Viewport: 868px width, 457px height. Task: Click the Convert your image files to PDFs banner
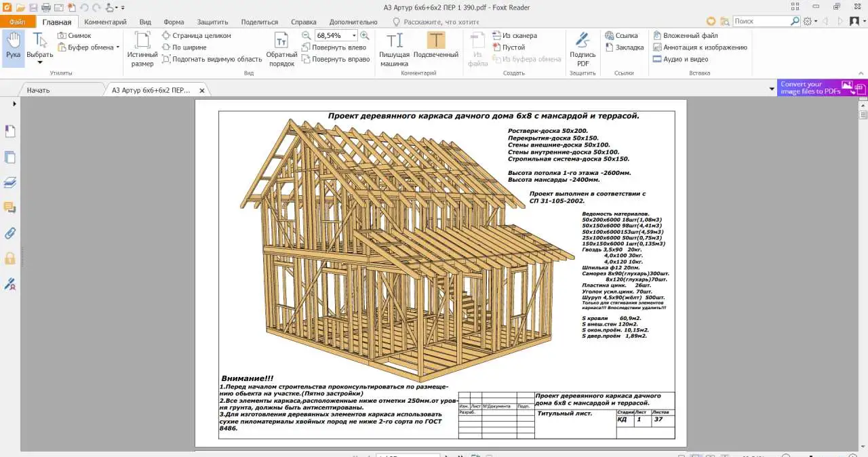tap(822, 87)
